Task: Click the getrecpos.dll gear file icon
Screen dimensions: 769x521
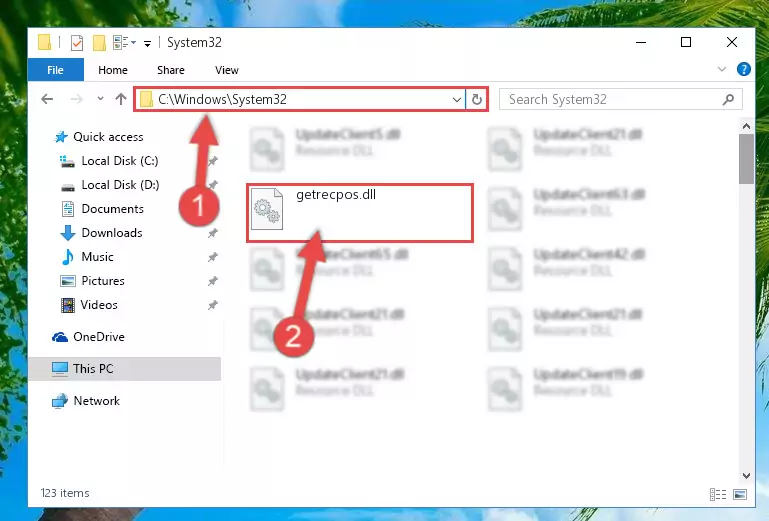Action: point(267,209)
